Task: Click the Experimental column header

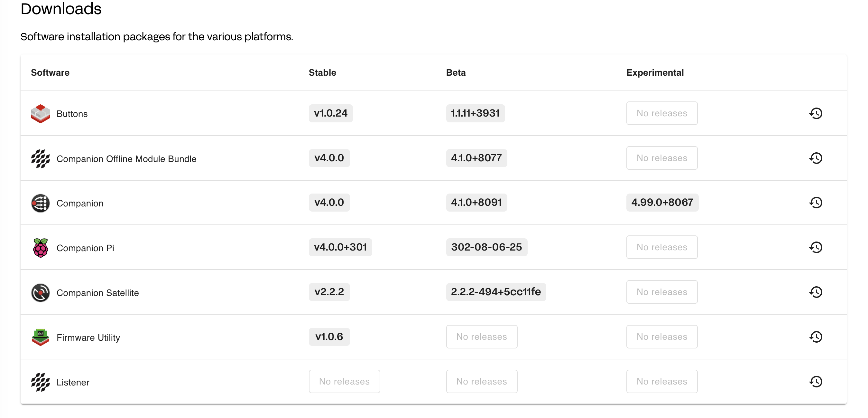Action: pos(655,72)
